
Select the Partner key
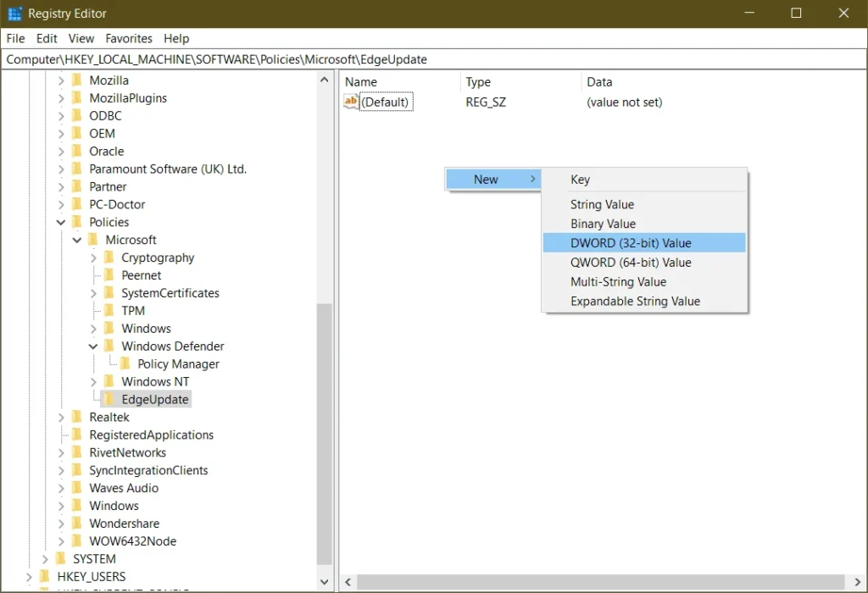pos(108,186)
